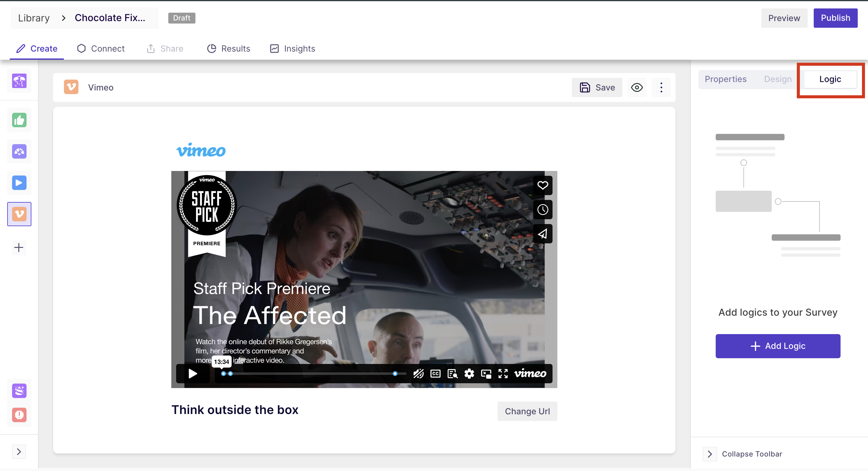Open the Insights tab
The height and width of the screenshot is (471, 868).
[x=293, y=49]
